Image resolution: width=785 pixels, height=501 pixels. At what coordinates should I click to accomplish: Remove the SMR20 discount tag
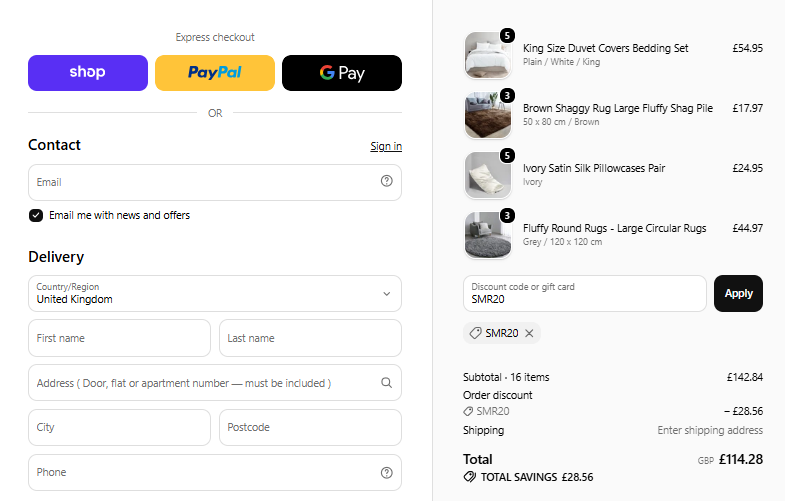[x=529, y=333]
